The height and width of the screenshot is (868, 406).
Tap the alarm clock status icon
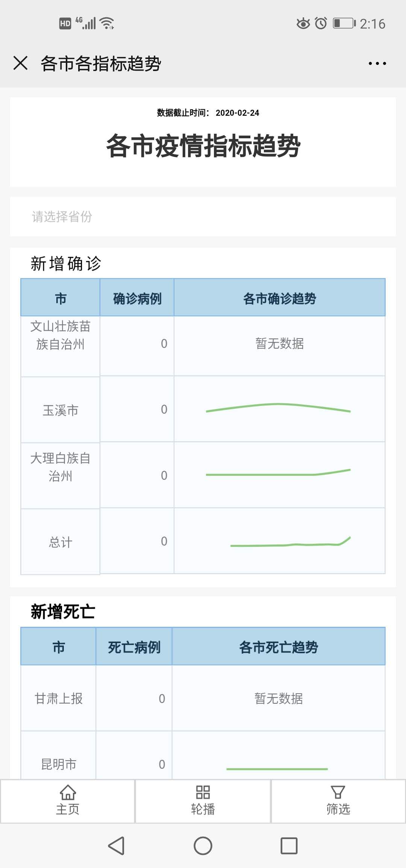[x=321, y=24]
